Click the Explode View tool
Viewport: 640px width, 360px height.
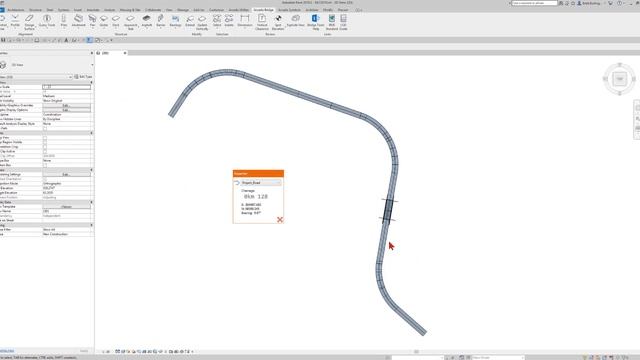point(296,21)
